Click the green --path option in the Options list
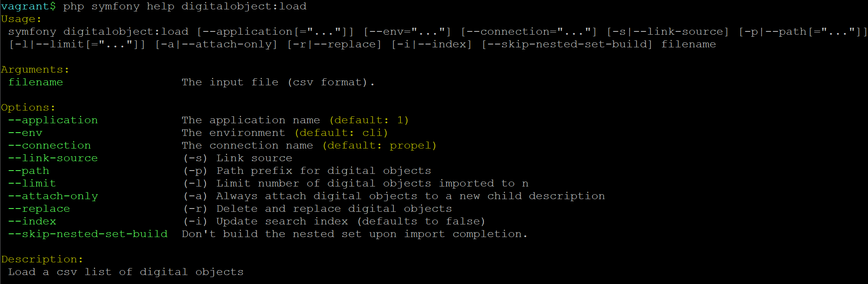 29,171
